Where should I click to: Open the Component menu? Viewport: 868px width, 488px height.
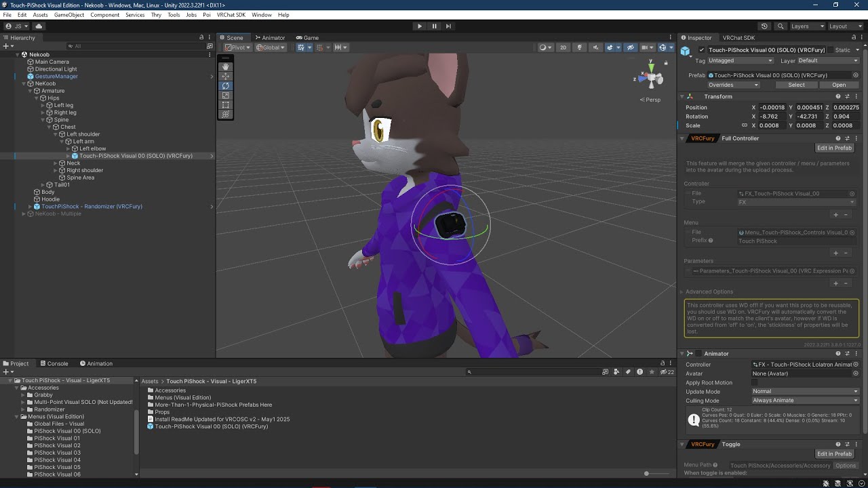pos(105,15)
